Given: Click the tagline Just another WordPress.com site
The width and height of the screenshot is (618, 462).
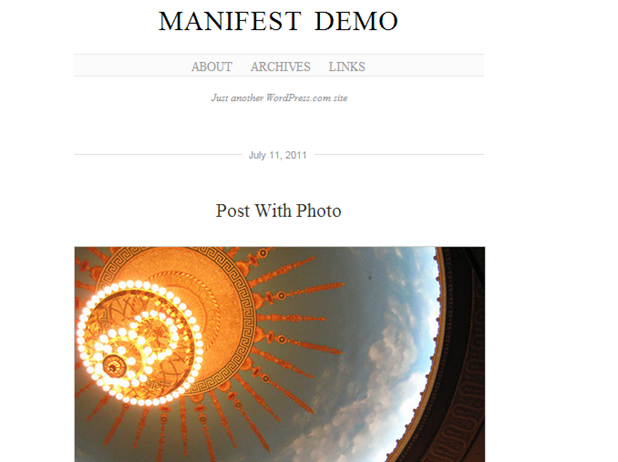Looking at the screenshot, I should (279, 98).
